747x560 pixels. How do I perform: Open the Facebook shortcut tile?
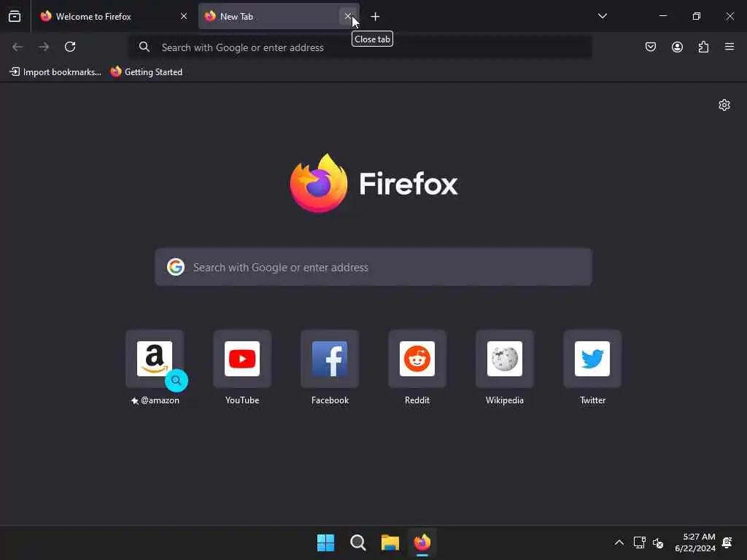click(x=330, y=359)
